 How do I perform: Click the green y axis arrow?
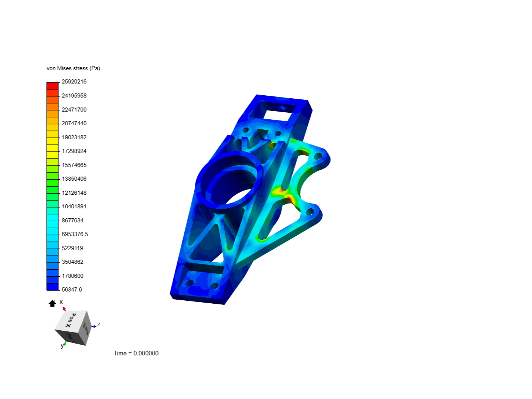pyautogui.click(x=65, y=344)
